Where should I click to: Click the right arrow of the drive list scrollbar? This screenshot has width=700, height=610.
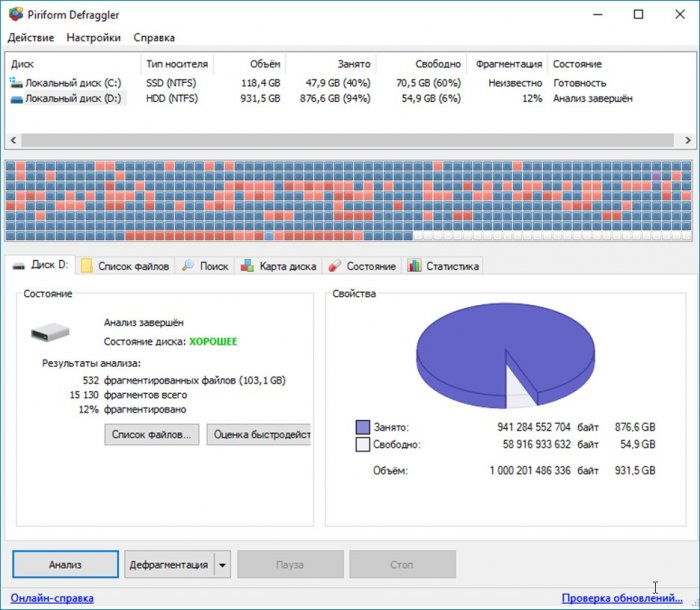(688, 140)
